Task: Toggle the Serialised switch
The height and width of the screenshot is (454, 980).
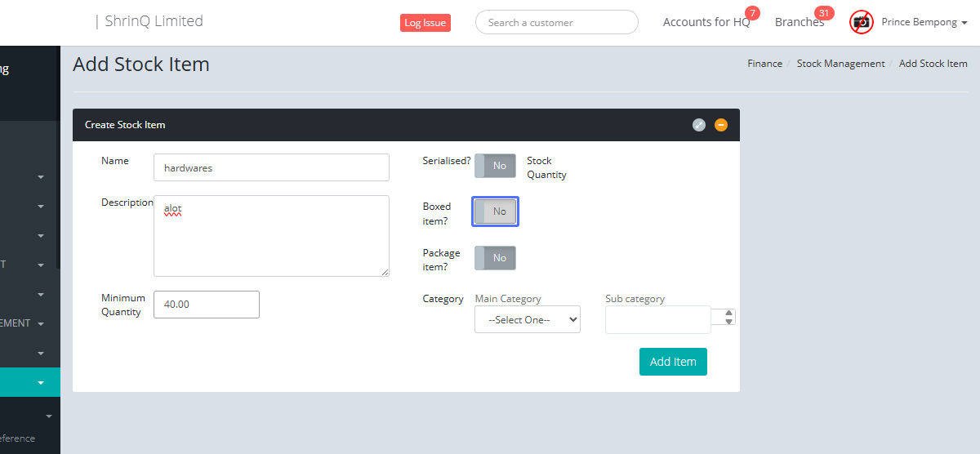Action: 495,166
